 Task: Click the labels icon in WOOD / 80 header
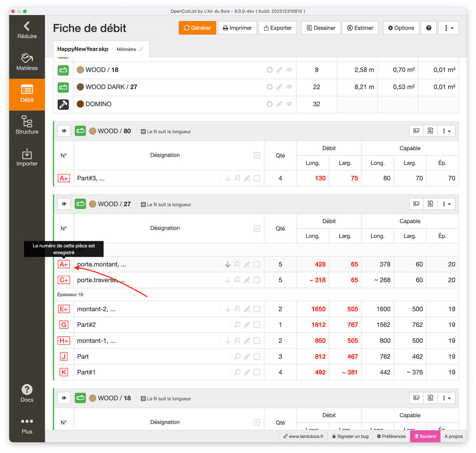click(x=416, y=131)
